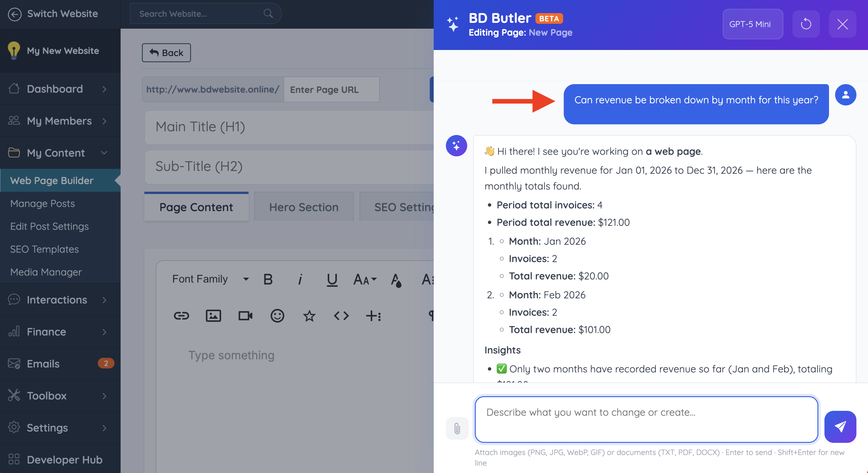Click the send message paper plane button
Viewport: 868px width, 473px height.
click(x=840, y=426)
